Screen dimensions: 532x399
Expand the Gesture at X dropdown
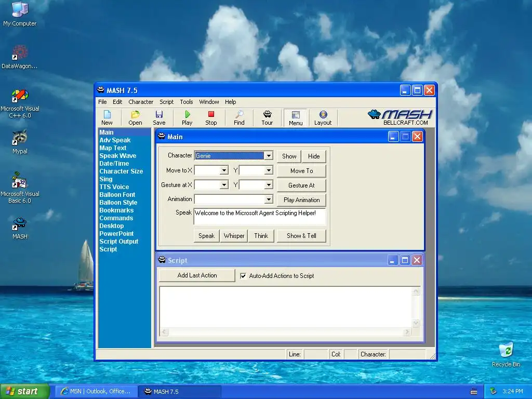pos(224,185)
